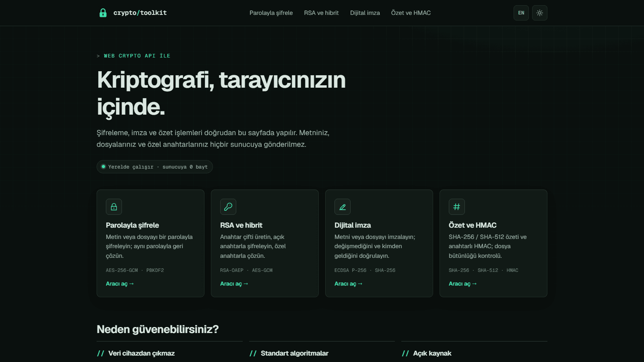Click the 'AES-256-GCM · PBKDF2' tag text
Image resolution: width=644 pixels, height=362 pixels.
tap(135, 270)
